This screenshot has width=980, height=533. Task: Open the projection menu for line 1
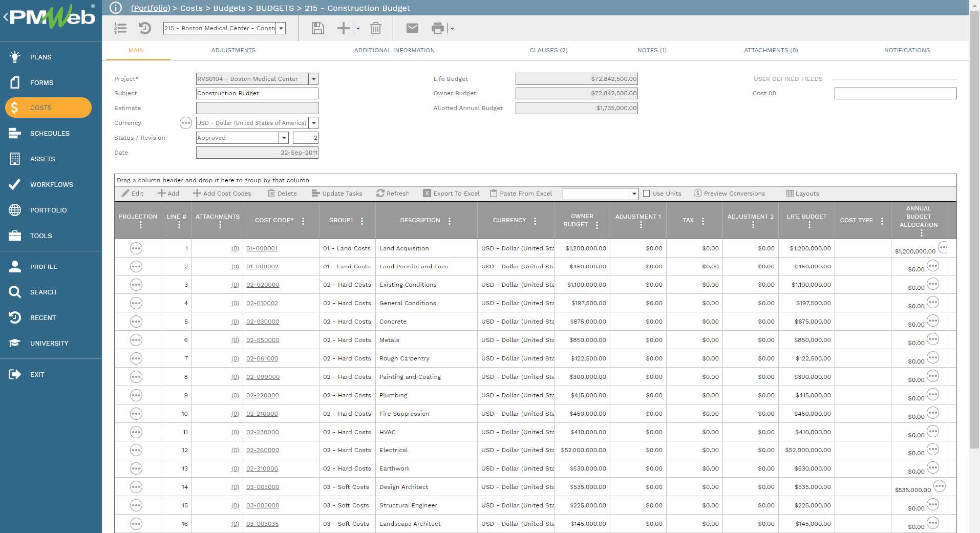pyautogui.click(x=136, y=248)
